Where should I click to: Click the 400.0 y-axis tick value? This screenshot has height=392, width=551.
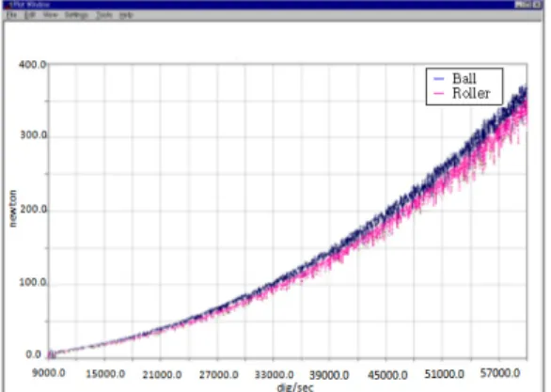pos(32,65)
